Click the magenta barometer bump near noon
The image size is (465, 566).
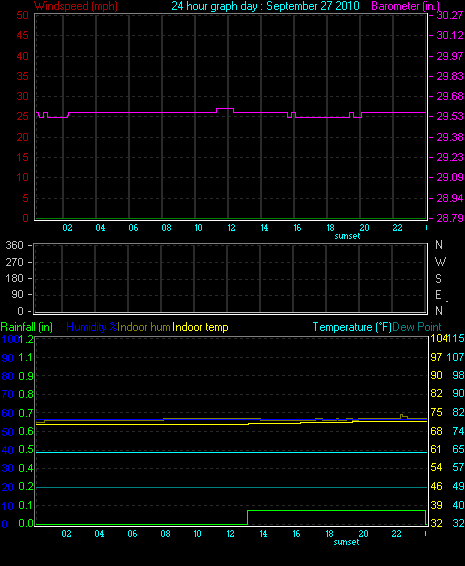pyautogui.click(x=225, y=109)
